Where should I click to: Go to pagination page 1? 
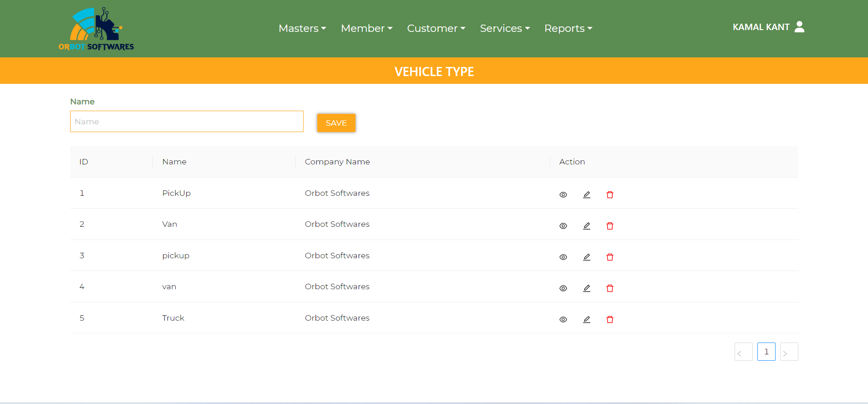click(x=766, y=352)
